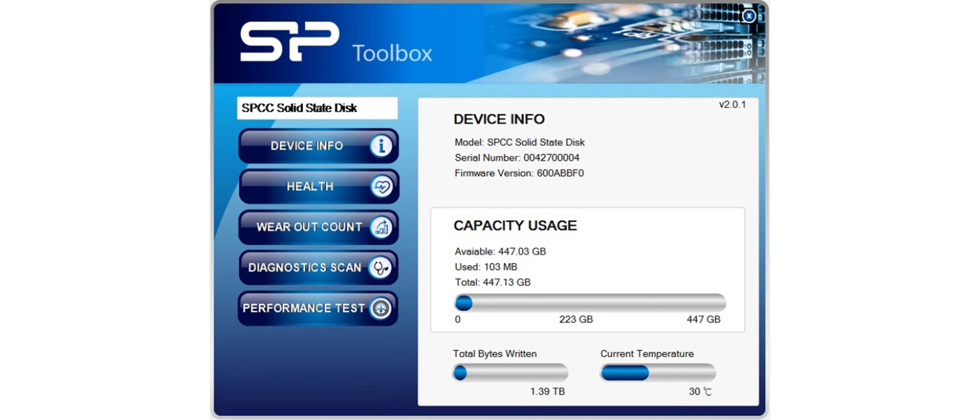The width and height of the screenshot is (980, 420).
Task: Click the gauge icon on Performance Test
Action: [x=380, y=308]
